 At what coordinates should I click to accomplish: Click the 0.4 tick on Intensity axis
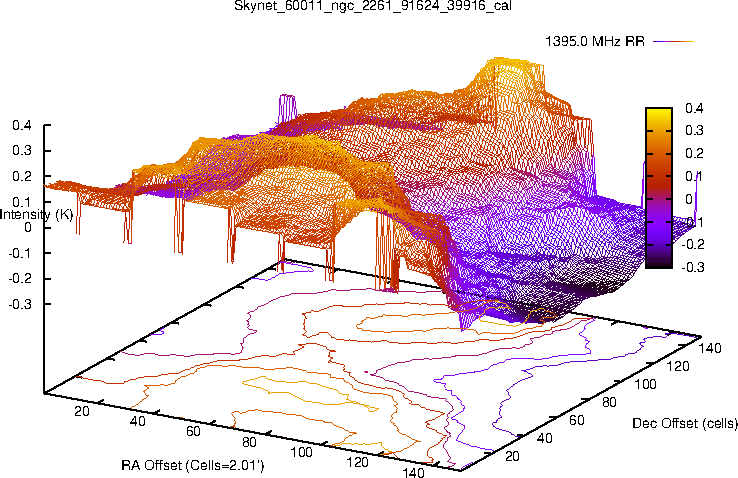pyautogui.click(x=22, y=125)
